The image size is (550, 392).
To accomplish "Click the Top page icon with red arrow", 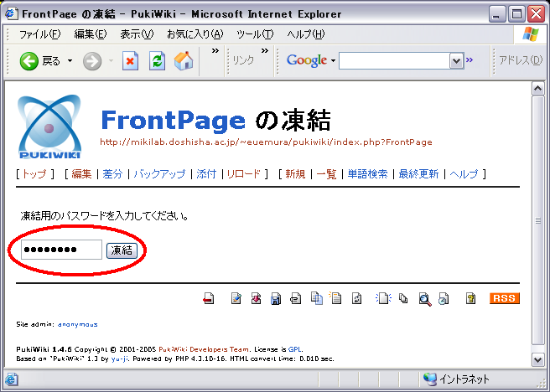I will point(209,299).
